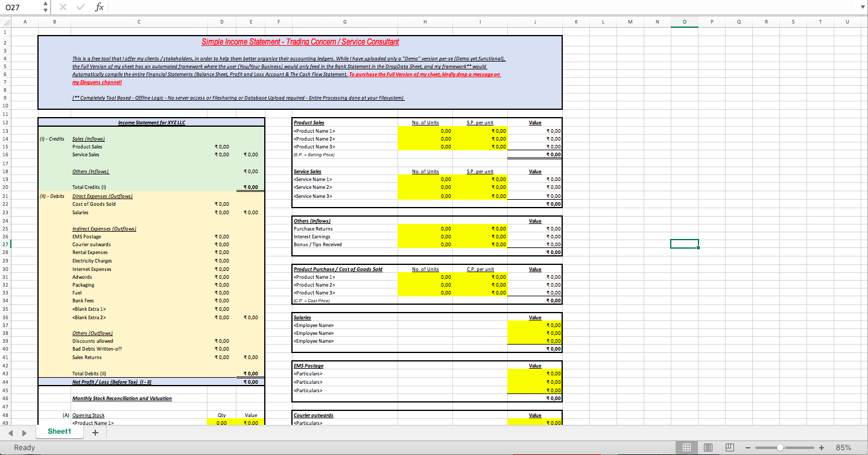Click the zoom out minus icon

pyautogui.click(x=748, y=448)
